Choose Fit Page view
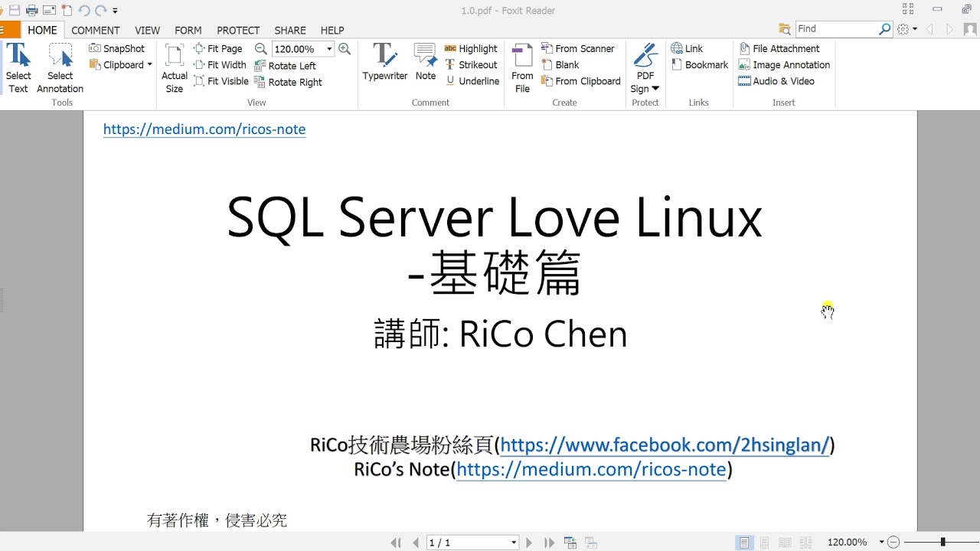980x551 pixels. pos(218,48)
